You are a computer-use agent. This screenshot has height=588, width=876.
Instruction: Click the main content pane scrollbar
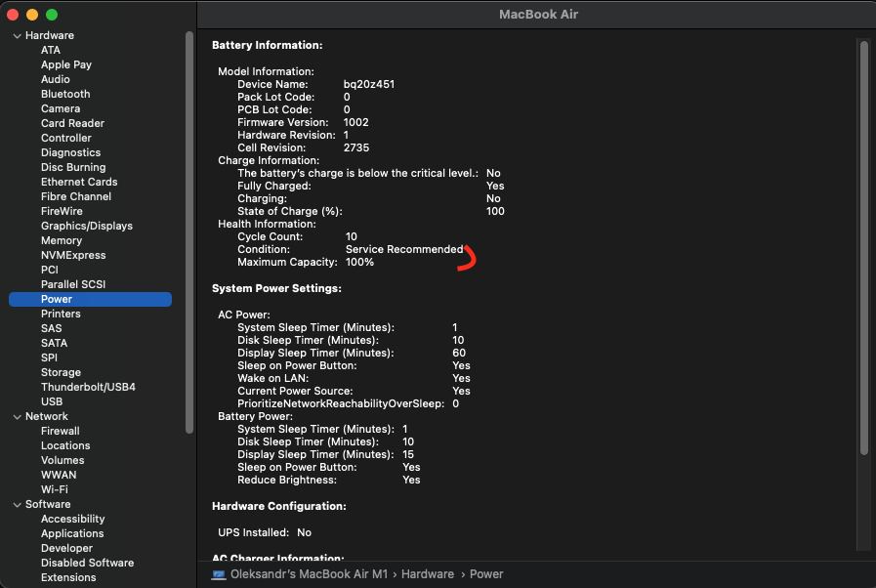pyautogui.click(x=863, y=244)
